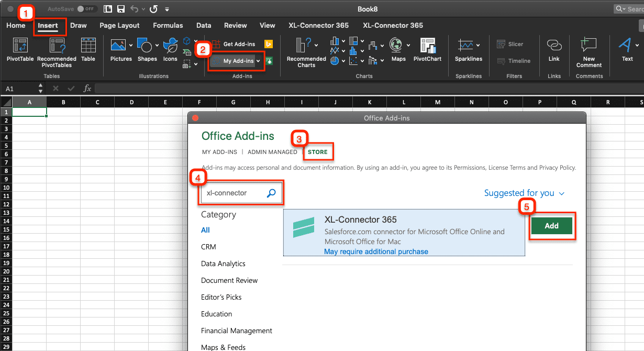Expand the Shapes dropdown arrow
This screenshot has height=351, width=644.
pos(157,45)
